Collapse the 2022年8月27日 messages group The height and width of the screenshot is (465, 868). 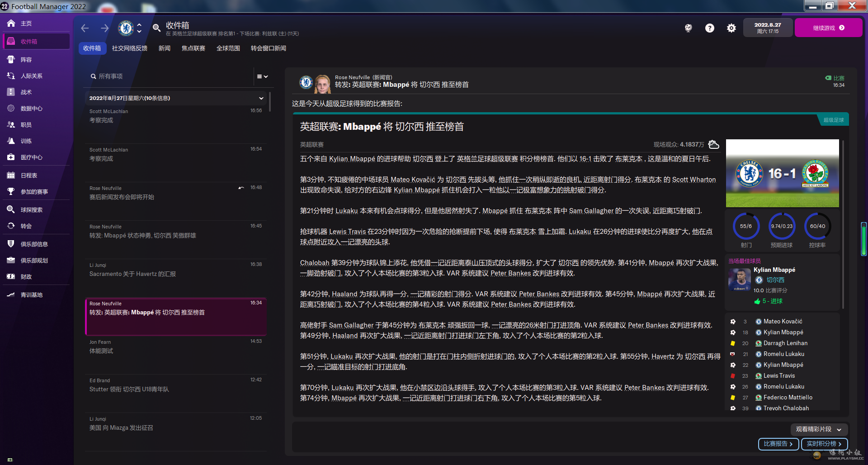[x=261, y=98]
